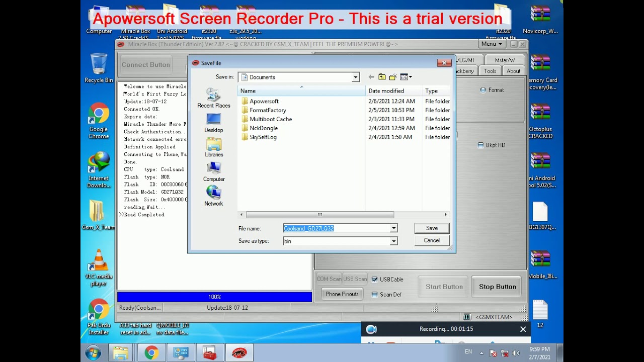This screenshot has width=644, height=362.
Task: Sort files by Date modified column
Action: tap(394, 91)
